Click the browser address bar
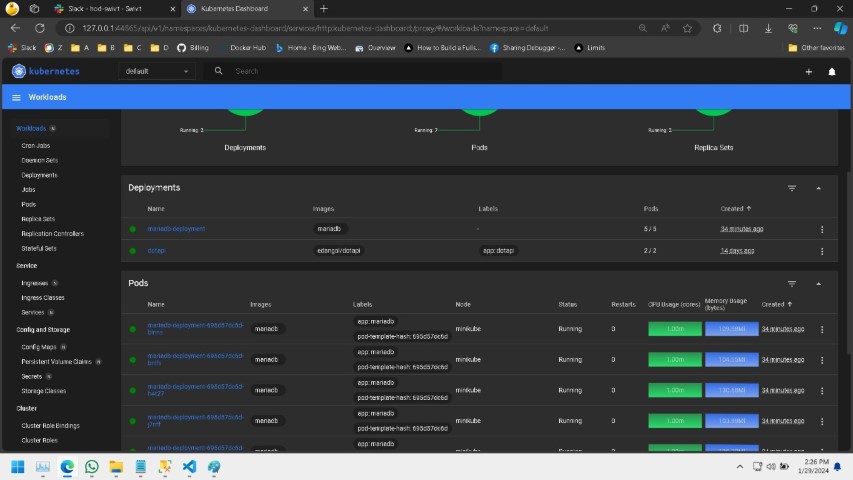This screenshot has width=853, height=480. [348, 28]
